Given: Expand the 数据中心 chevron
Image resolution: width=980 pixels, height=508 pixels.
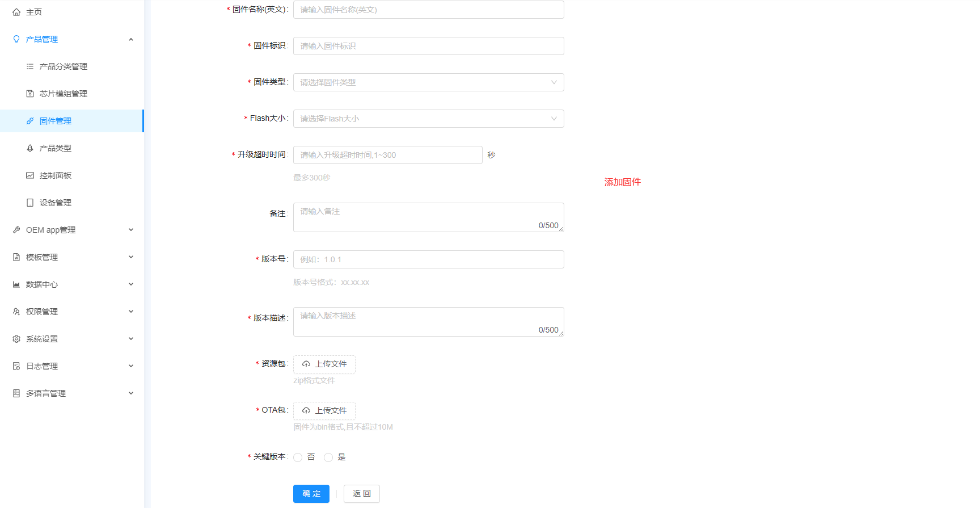Looking at the screenshot, I should tap(131, 284).
